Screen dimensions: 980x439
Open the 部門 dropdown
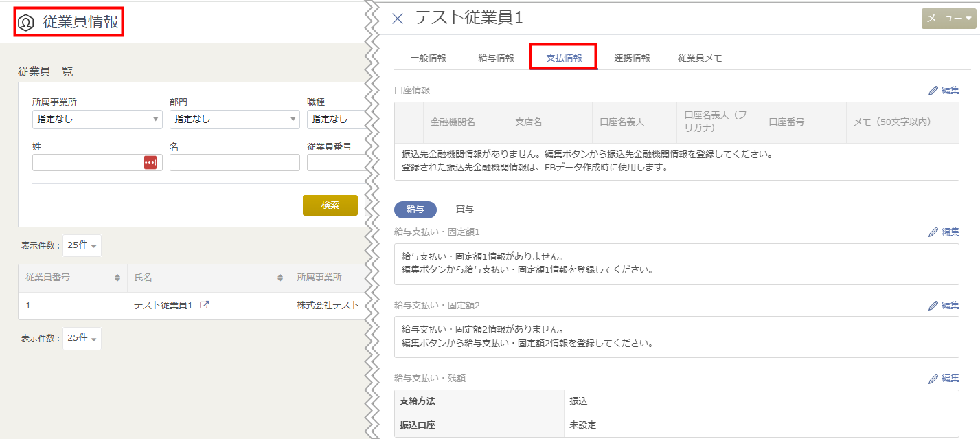[234, 120]
